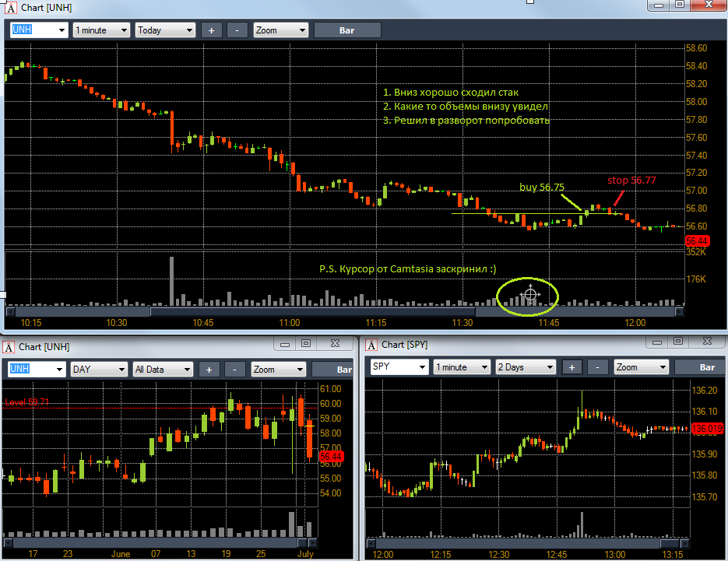Click right scroll arrow in daily UNH chart
The image size is (728, 561).
[313, 542]
